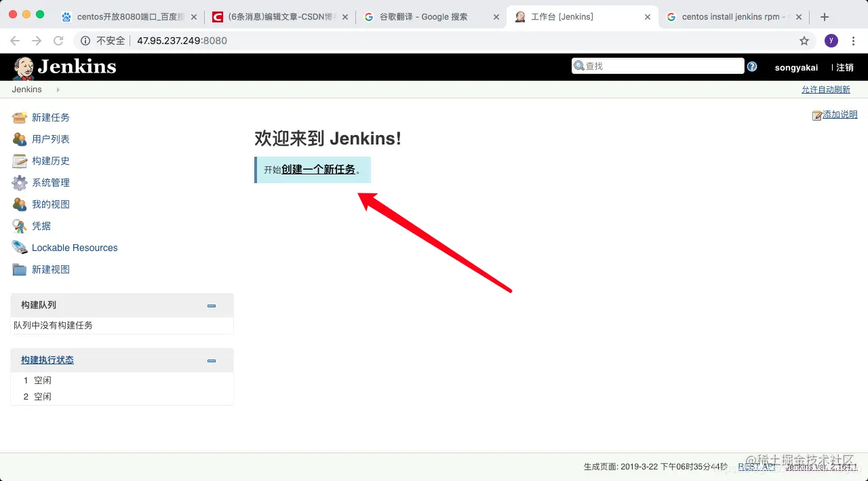Image resolution: width=868 pixels, height=481 pixels.
Task: Open the 构建历史 link
Action: coord(51,161)
